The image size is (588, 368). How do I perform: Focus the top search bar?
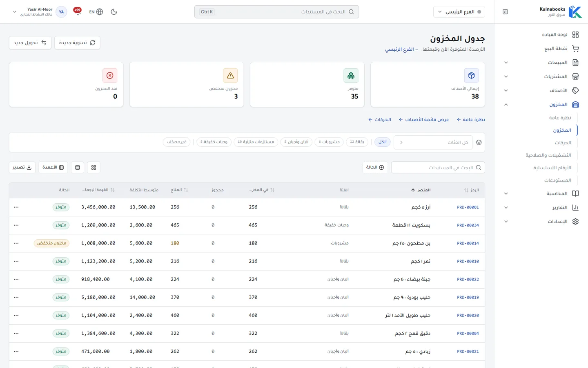click(x=276, y=12)
